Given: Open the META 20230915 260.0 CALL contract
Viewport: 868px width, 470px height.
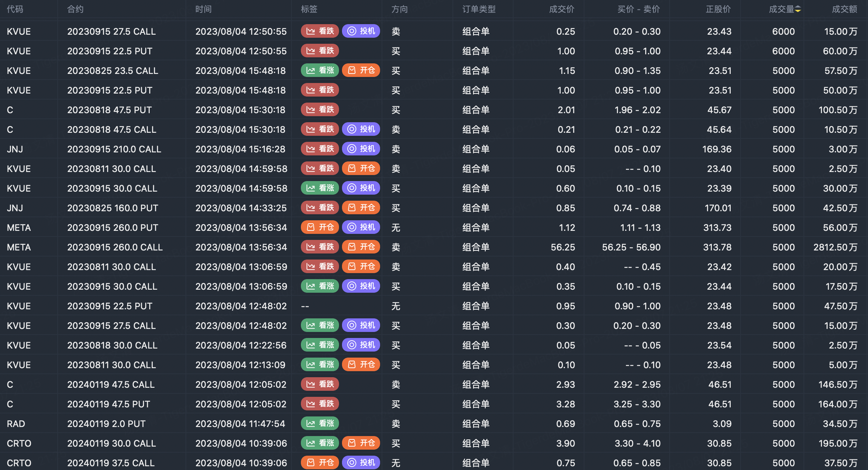Looking at the screenshot, I should click(x=115, y=247).
